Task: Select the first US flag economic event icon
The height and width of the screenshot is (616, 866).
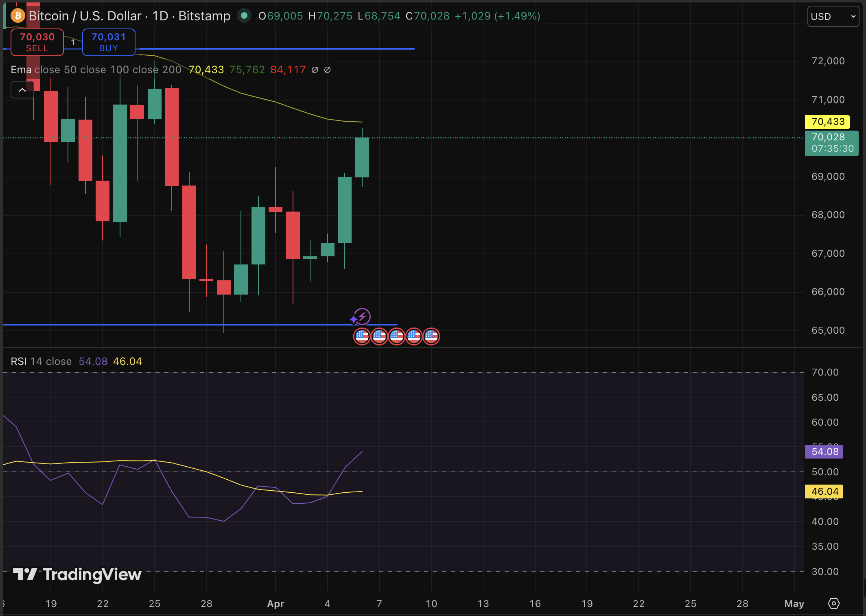Action: [362, 336]
